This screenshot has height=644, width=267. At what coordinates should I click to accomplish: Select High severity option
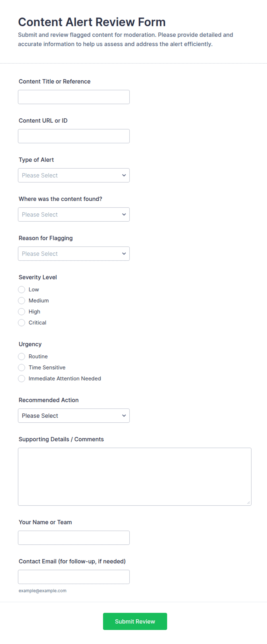point(22,312)
